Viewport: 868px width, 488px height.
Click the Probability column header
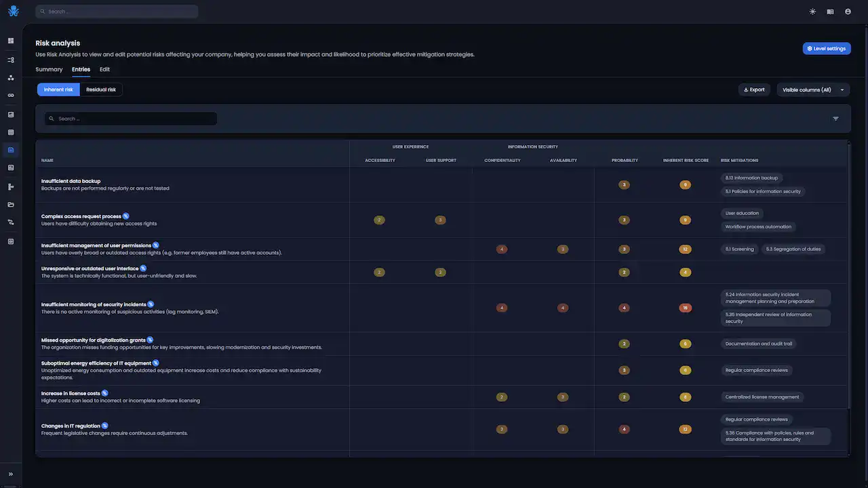point(625,161)
